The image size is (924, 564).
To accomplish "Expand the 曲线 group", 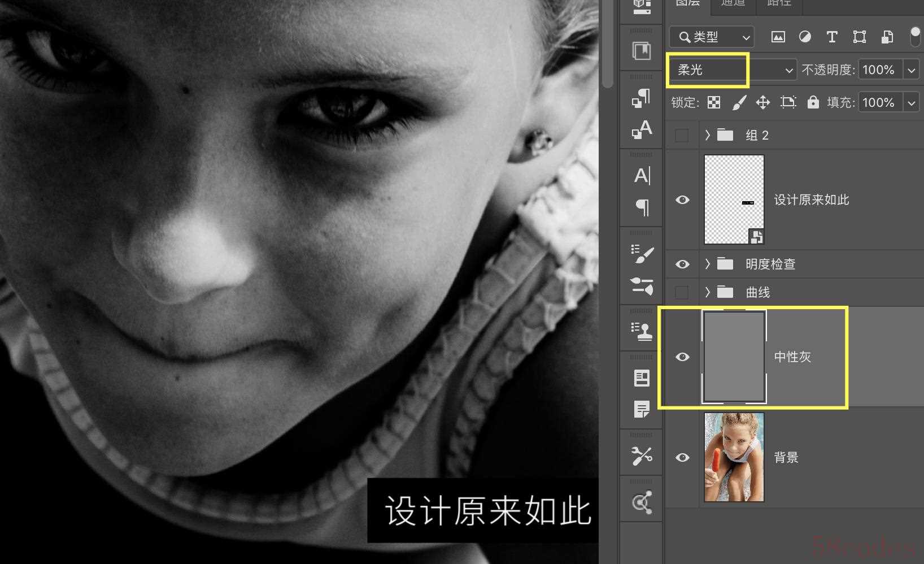I will click(x=708, y=292).
